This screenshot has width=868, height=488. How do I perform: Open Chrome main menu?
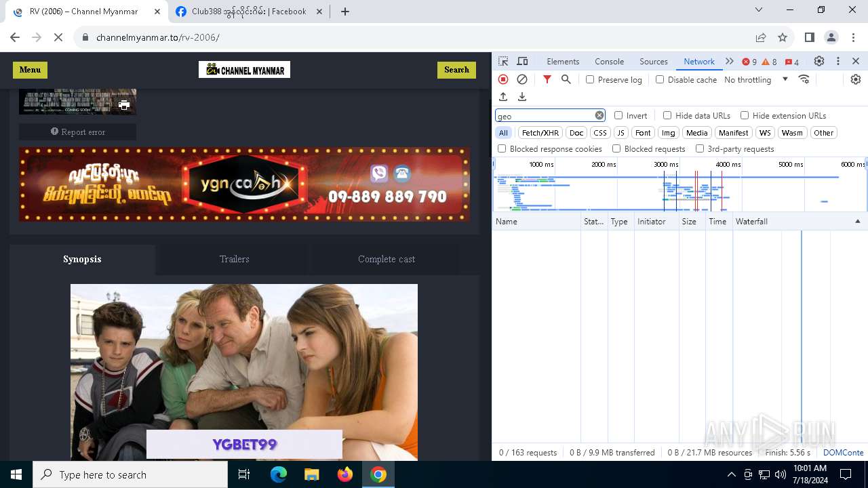pos(853,37)
